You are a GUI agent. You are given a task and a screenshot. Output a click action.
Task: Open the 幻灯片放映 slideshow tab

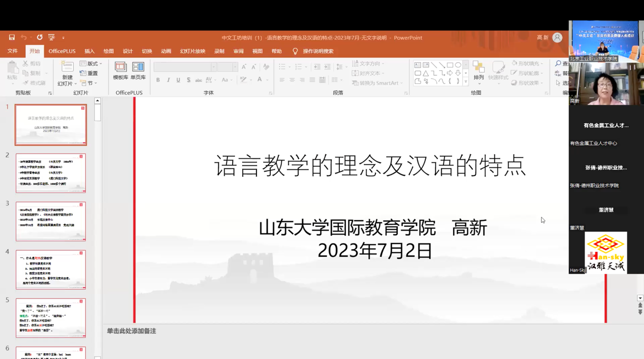(x=192, y=51)
